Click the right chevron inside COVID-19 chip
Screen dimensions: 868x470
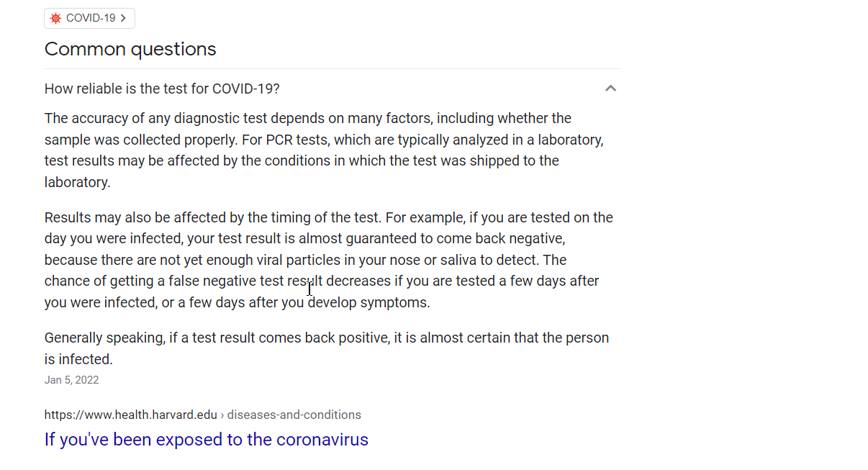(x=123, y=19)
